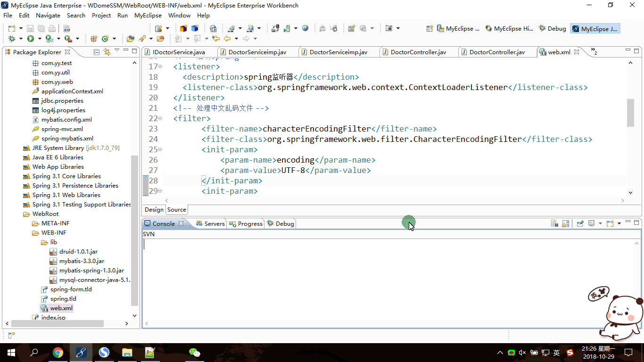Click the New Java Class icon
Image resolution: width=644 pixels, height=362 pixels.
105,39
